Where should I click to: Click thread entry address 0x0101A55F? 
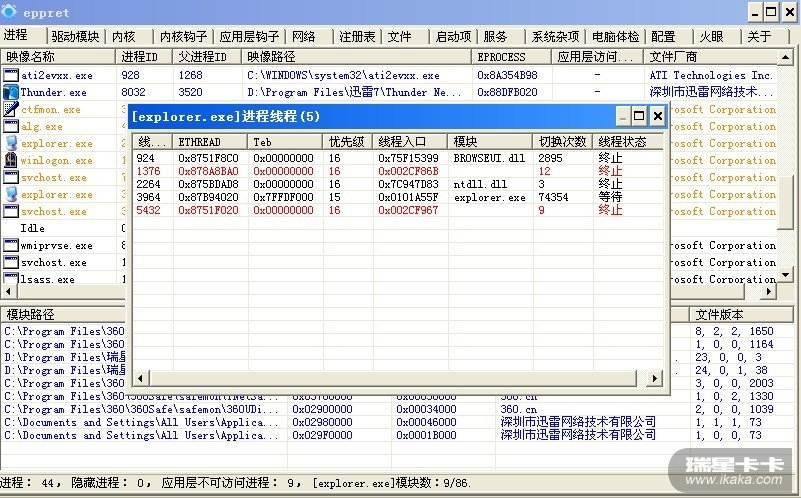pyautogui.click(x=408, y=197)
